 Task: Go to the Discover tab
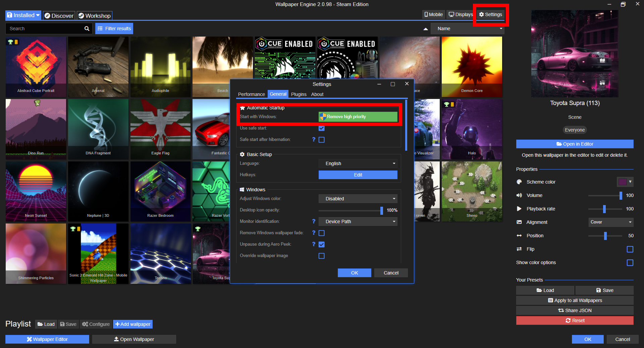[x=59, y=16]
